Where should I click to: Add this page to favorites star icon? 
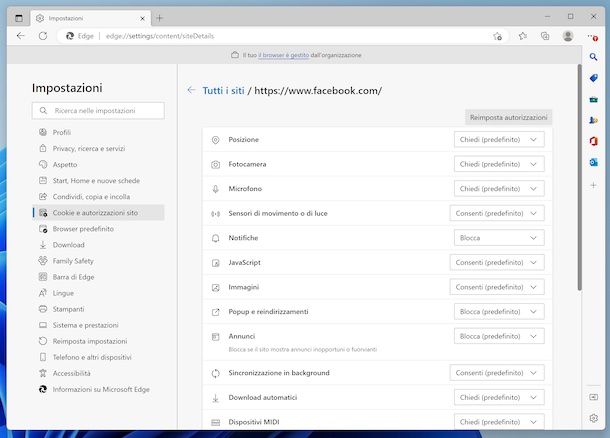(498, 36)
